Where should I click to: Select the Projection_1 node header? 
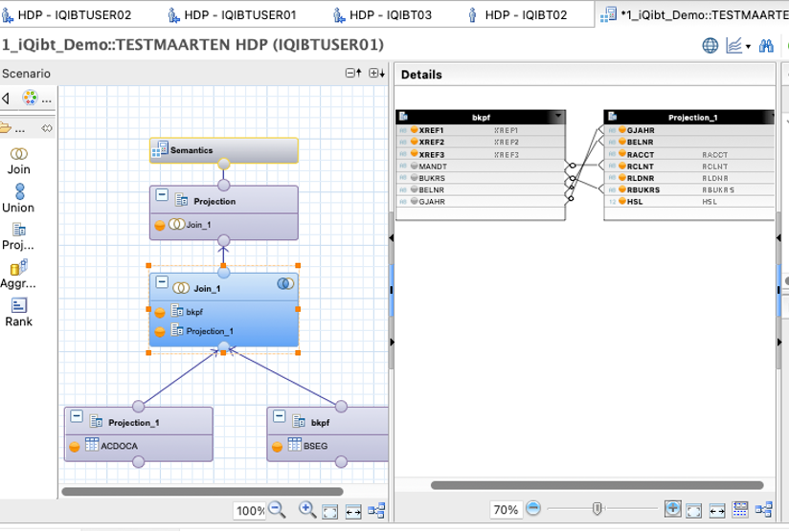pyautogui.click(x=139, y=422)
